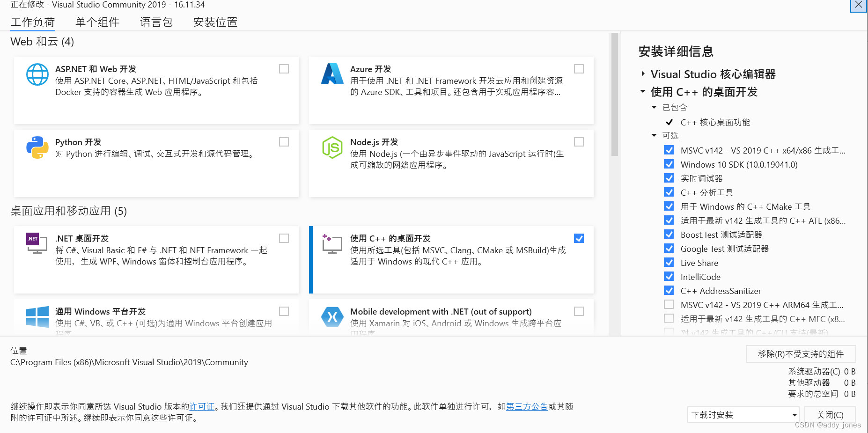Click the 'Web 和云 (4)' heading
This screenshot has height=433, width=868.
[42, 42]
